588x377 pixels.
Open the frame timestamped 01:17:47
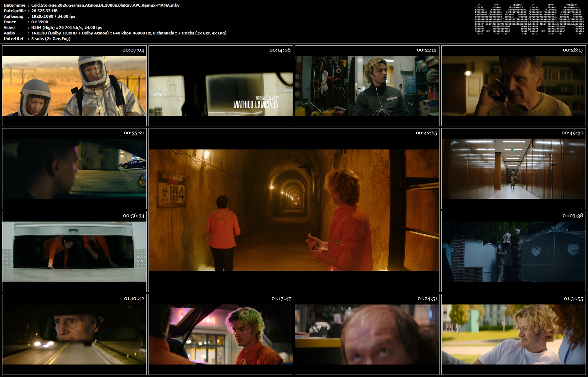point(221,334)
